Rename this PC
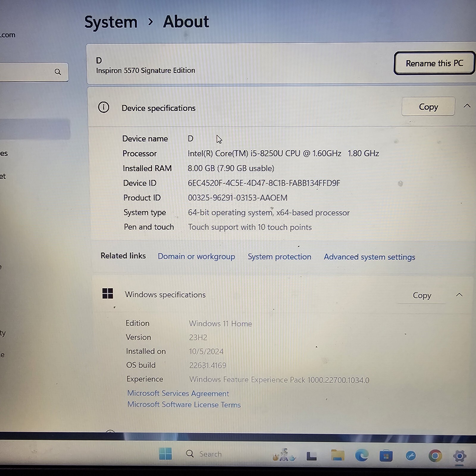This screenshot has height=476, width=476. [434, 63]
